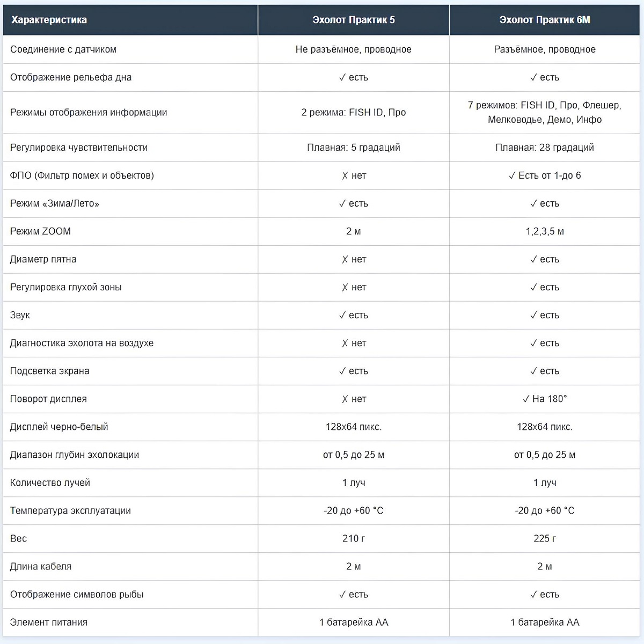This screenshot has width=644, height=644.
Task: Click Практик 5 checkmark in the Звук row
Action: coord(342,315)
